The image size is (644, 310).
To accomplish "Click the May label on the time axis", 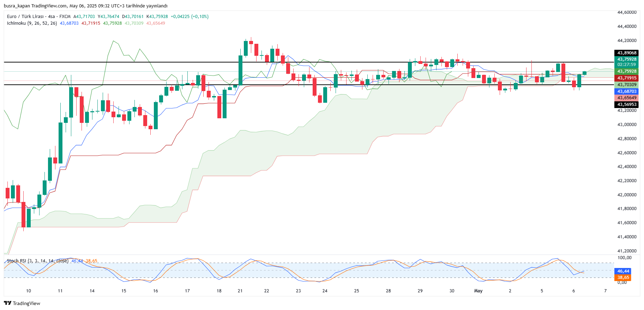I will coord(478,291).
